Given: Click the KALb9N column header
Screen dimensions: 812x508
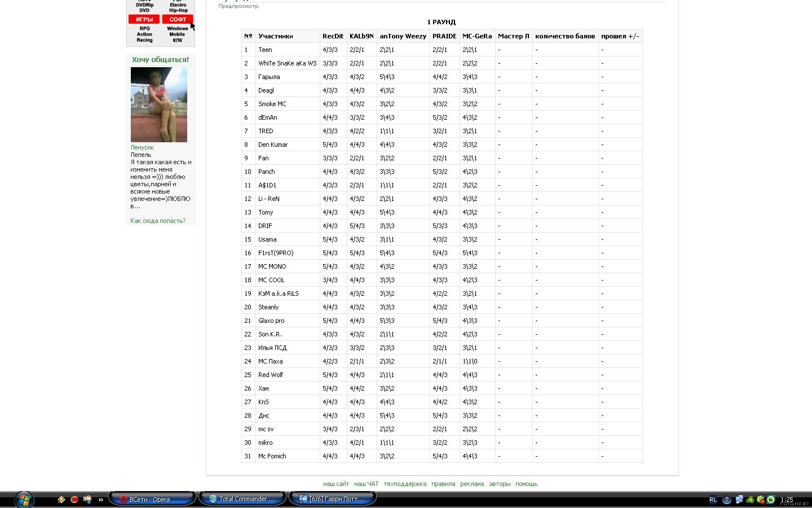Looking at the screenshot, I should coord(361,36).
